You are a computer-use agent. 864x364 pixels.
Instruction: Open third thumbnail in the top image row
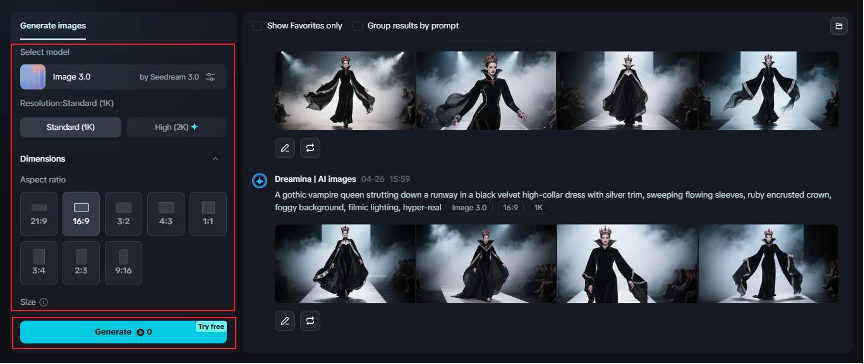pos(627,91)
